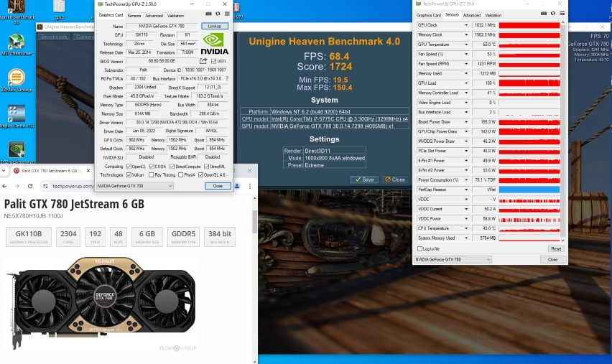Open PerfCap Reason sensor dropdown

coord(466,190)
